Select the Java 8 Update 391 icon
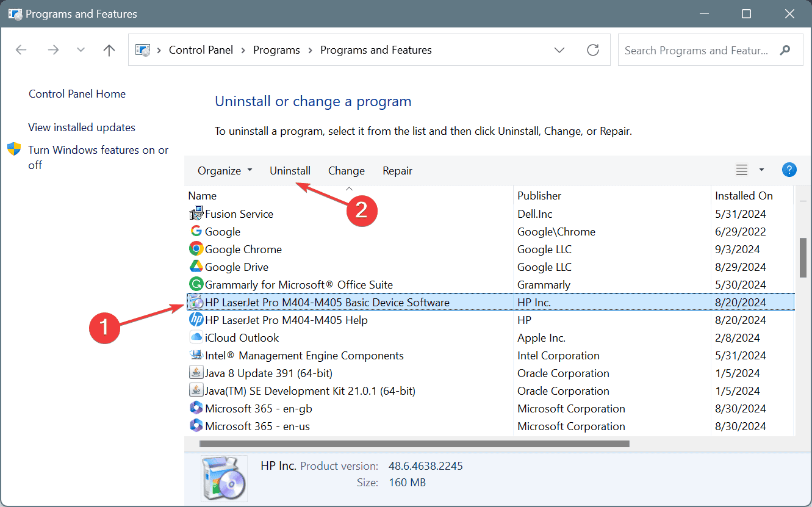 [196, 373]
